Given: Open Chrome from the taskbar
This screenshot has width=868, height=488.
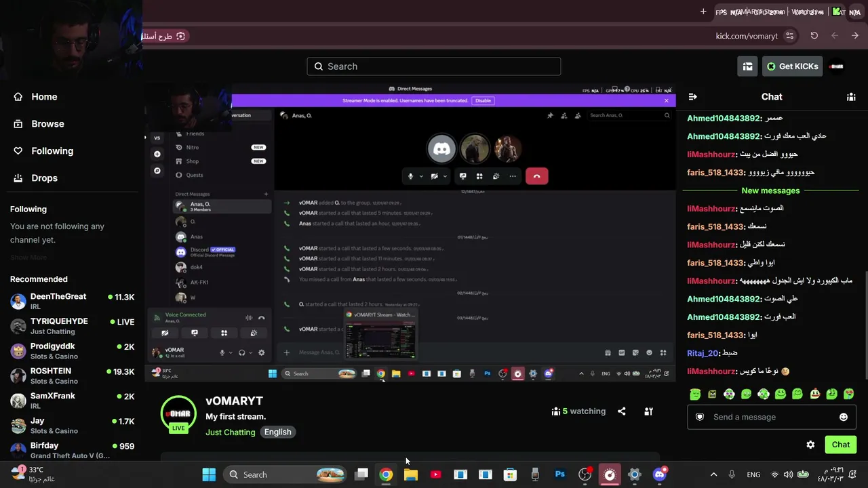Looking at the screenshot, I should point(386,474).
